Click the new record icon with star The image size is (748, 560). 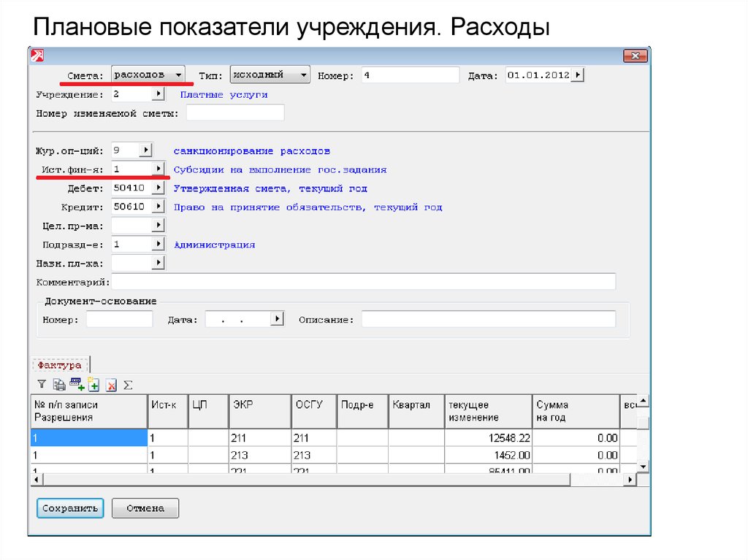(x=93, y=384)
